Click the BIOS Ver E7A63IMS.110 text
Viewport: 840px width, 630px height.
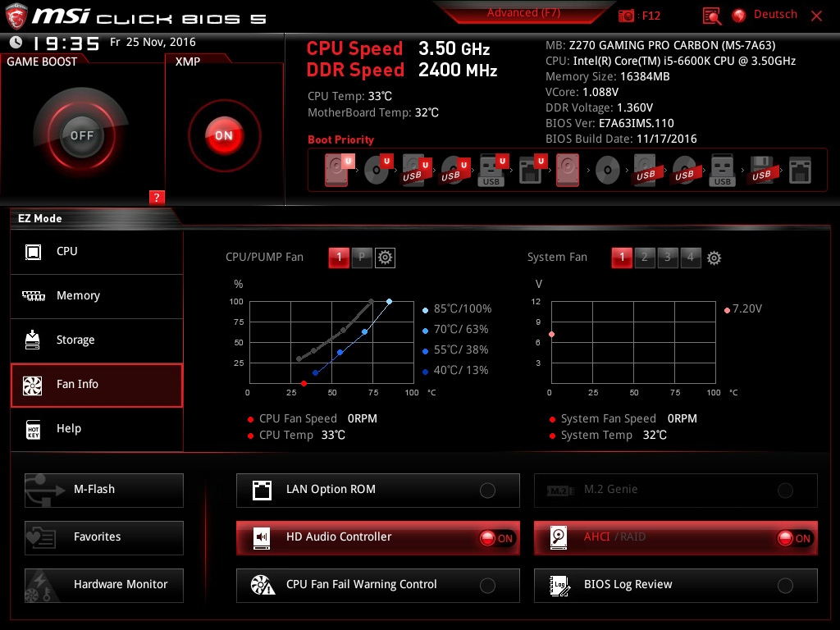click(x=609, y=123)
